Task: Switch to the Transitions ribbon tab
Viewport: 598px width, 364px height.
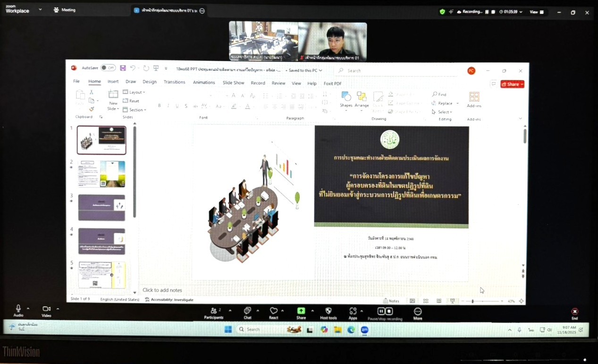Action: 174,82
